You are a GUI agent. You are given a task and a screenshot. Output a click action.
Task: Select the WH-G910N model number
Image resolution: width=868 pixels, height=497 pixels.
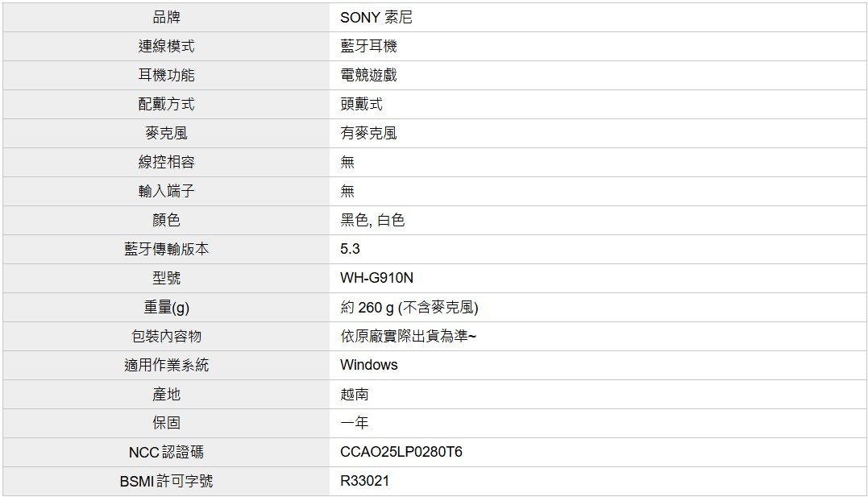pyautogui.click(x=376, y=279)
